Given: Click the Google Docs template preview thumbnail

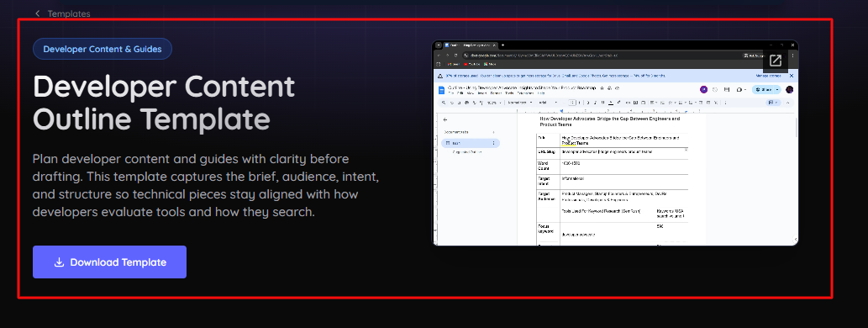Looking at the screenshot, I should 615,143.
